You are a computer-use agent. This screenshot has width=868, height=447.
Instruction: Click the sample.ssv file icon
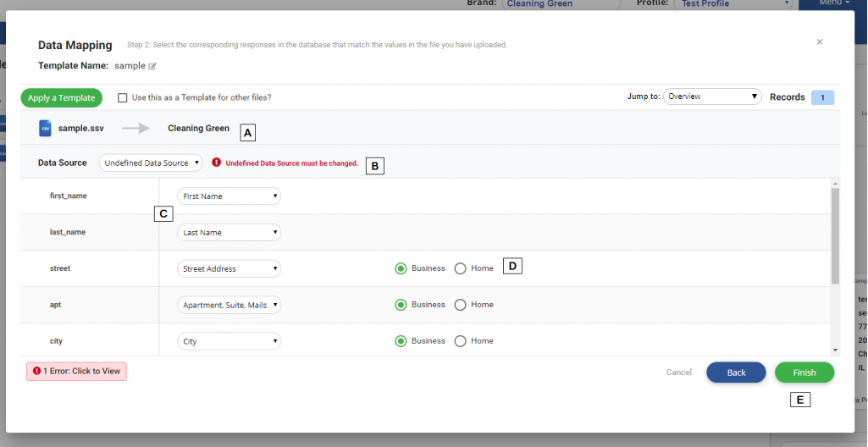click(45, 129)
